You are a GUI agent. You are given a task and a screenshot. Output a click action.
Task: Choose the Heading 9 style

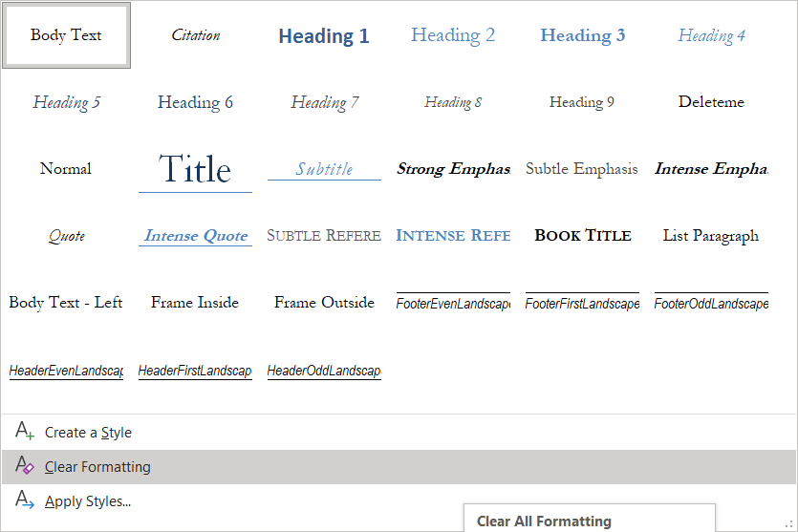click(x=582, y=102)
